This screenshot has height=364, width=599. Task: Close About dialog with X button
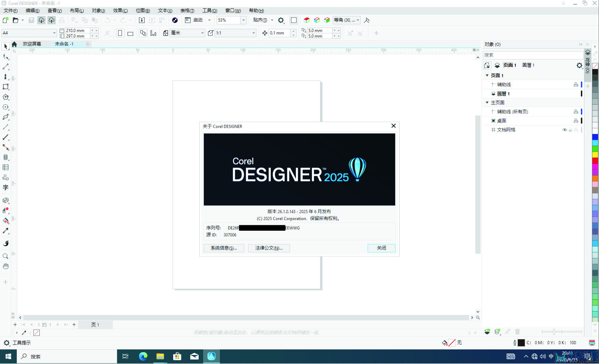coord(393,126)
